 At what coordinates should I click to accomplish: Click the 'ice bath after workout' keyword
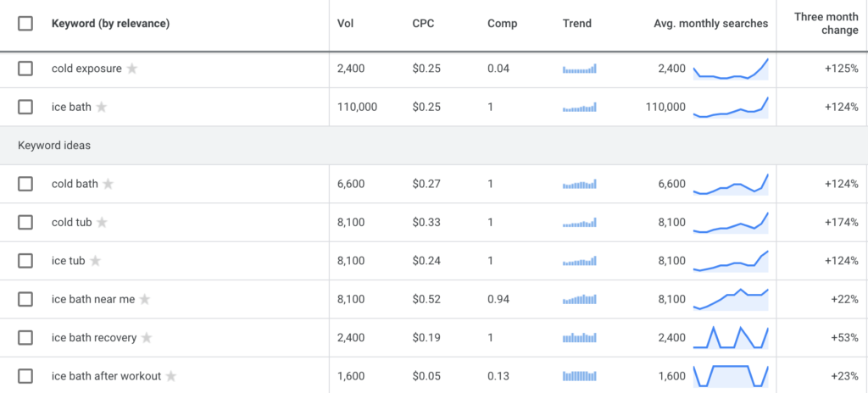pyautogui.click(x=106, y=376)
